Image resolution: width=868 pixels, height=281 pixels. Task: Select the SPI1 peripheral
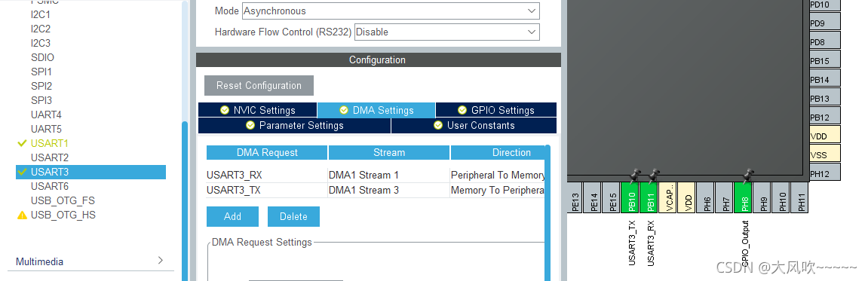[x=41, y=72]
